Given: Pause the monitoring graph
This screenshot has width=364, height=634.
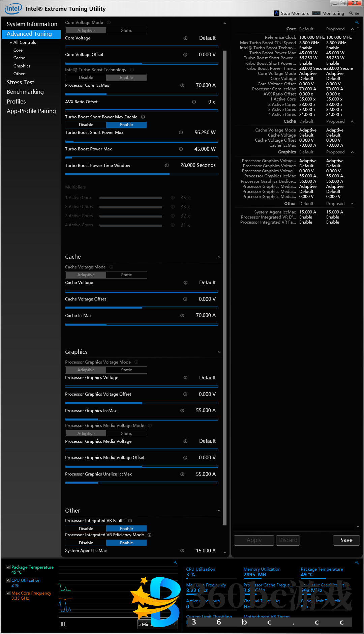Looking at the screenshot, I should pos(63,624).
